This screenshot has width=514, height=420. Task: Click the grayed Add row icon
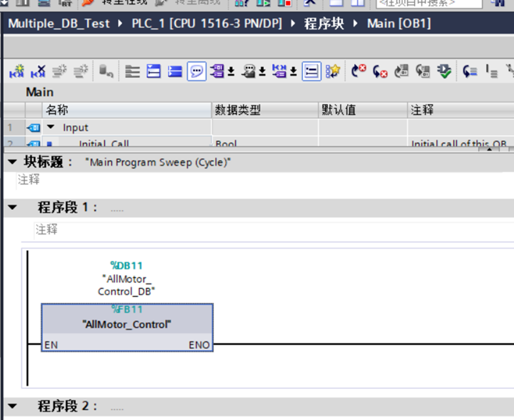point(81,71)
